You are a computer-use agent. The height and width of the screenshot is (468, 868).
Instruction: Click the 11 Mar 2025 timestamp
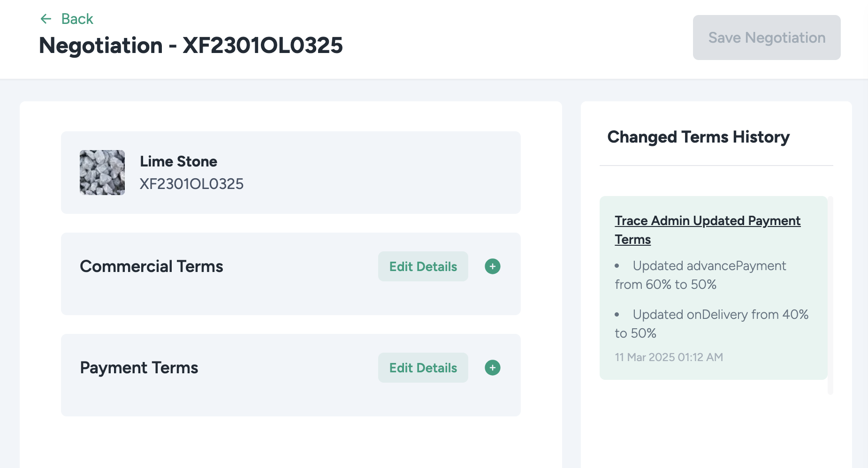pos(669,357)
